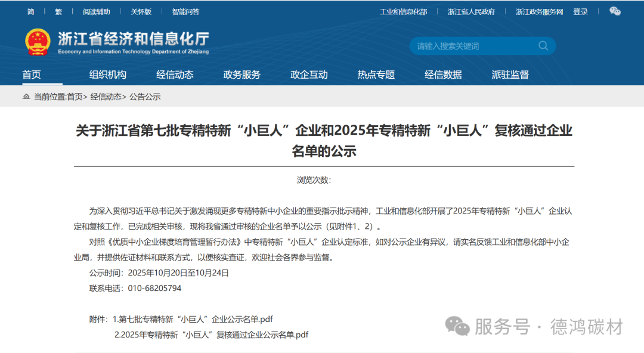
Task: Click the home icon in breadcrumb
Action: (26, 97)
